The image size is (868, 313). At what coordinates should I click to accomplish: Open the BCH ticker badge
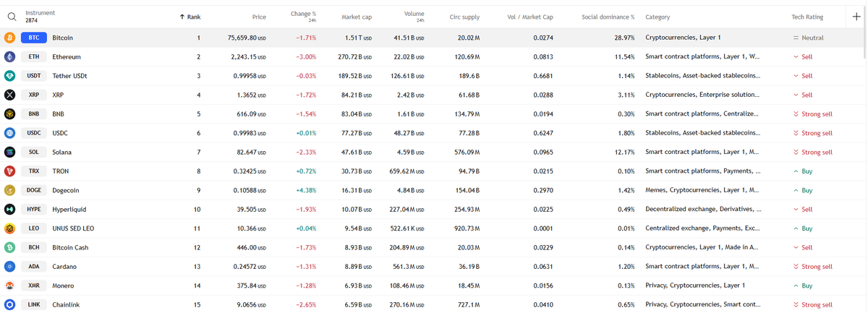pyautogui.click(x=34, y=247)
